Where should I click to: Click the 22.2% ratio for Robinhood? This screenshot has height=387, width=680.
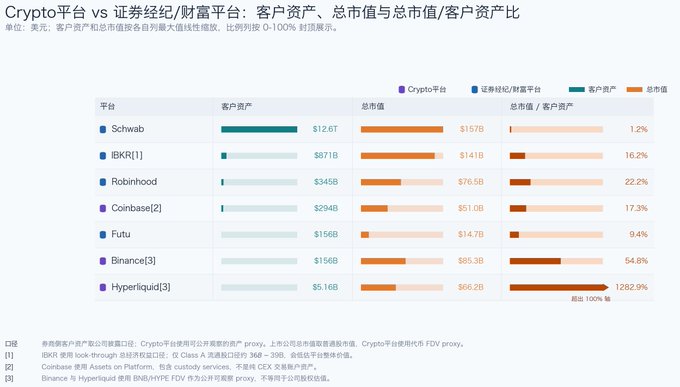(x=636, y=182)
